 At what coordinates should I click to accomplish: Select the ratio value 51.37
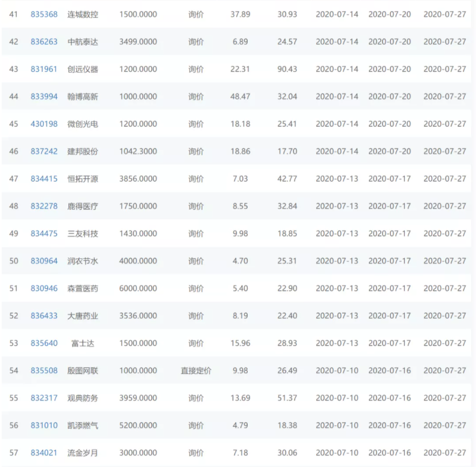(287, 398)
